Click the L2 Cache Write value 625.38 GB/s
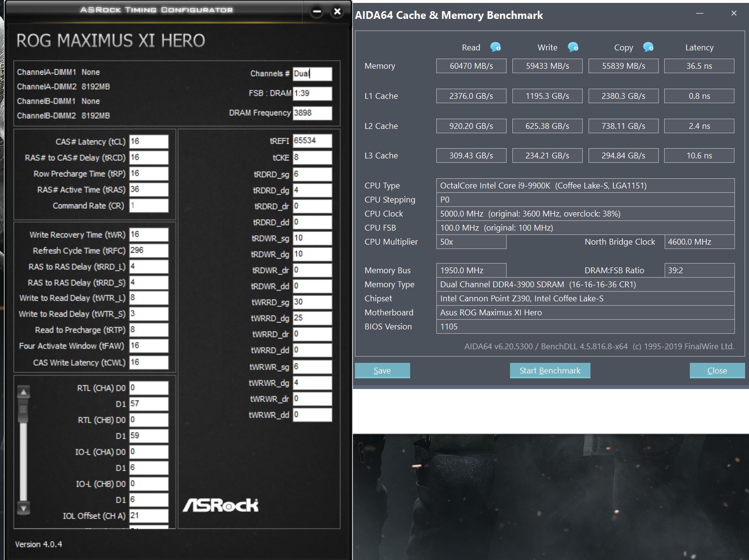 tap(547, 126)
